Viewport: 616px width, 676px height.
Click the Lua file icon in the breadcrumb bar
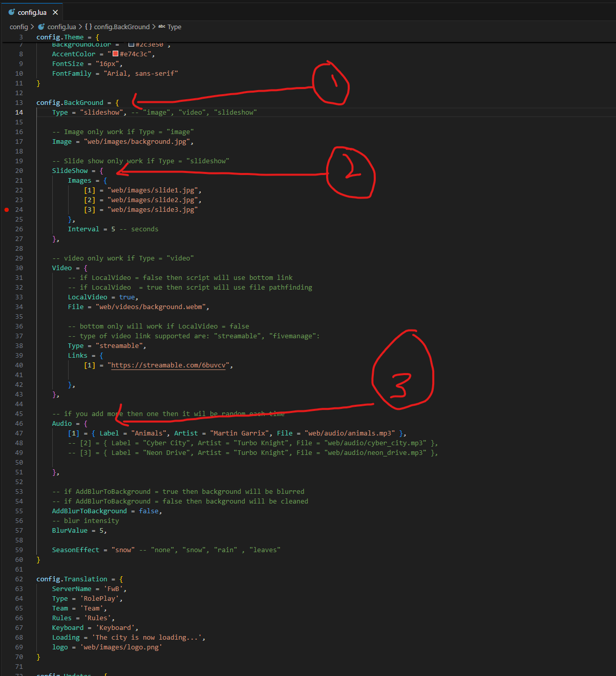tap(41, 27)
